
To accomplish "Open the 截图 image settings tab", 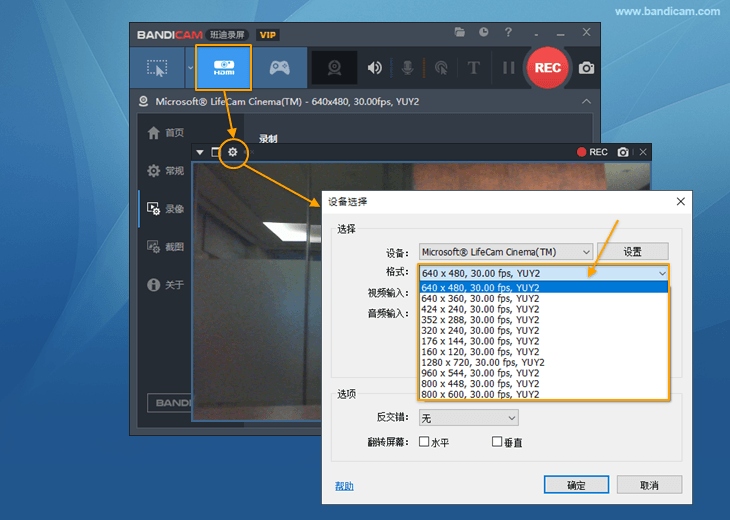I will click(166, 247).
